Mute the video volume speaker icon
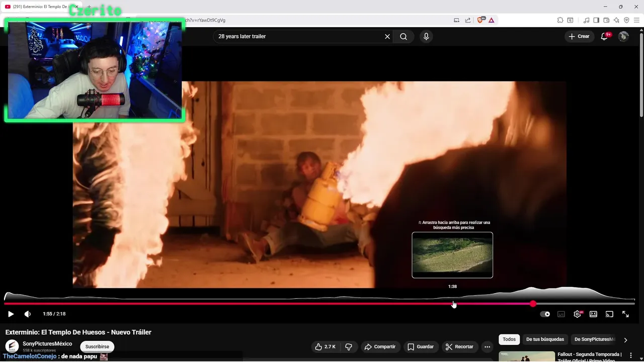The image size is (644, 362). 28,314
